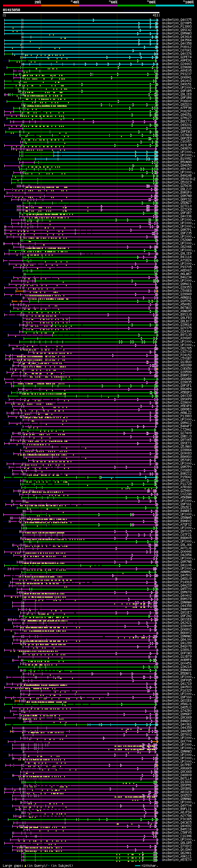Select the UniRef100_Q2TCL0 label
Screen dimensions: 197x868
(177, 206)
